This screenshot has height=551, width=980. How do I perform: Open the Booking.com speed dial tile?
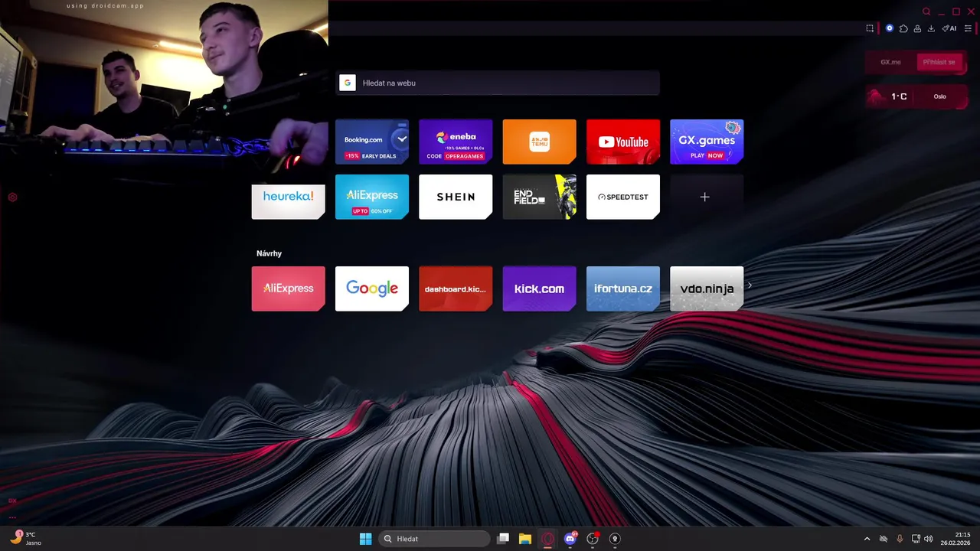[x=372, y=142]
